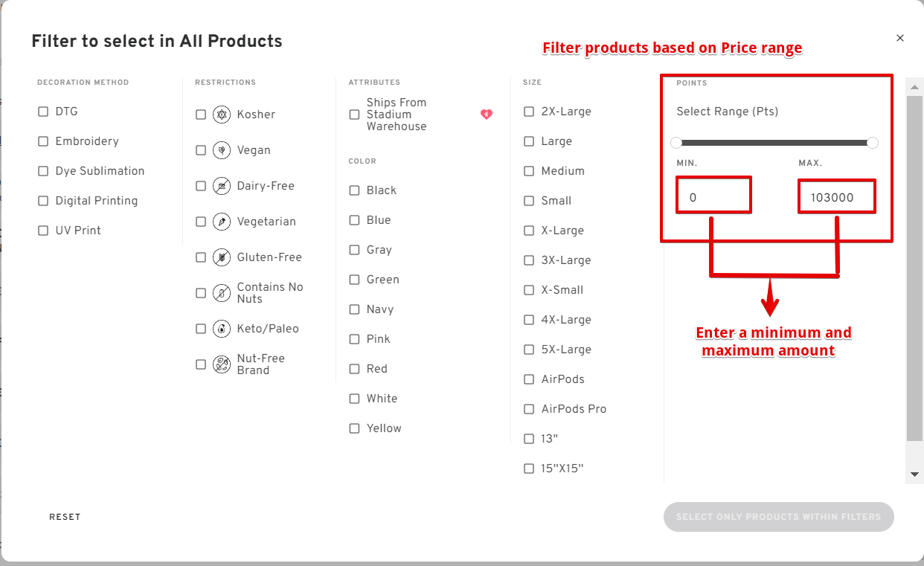924x566 pixels.
Task: Click the Vegetarian carrot icon
Action: point(221,222)
